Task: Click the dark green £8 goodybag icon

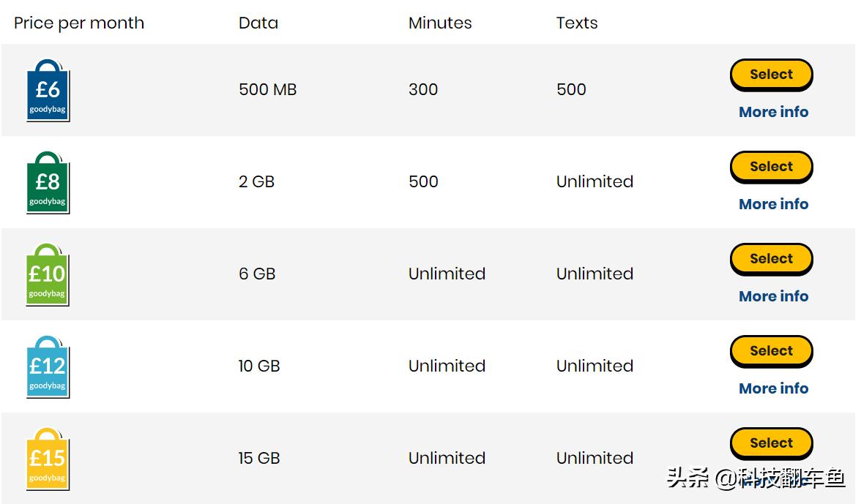Action: click(x=48, y=184)
